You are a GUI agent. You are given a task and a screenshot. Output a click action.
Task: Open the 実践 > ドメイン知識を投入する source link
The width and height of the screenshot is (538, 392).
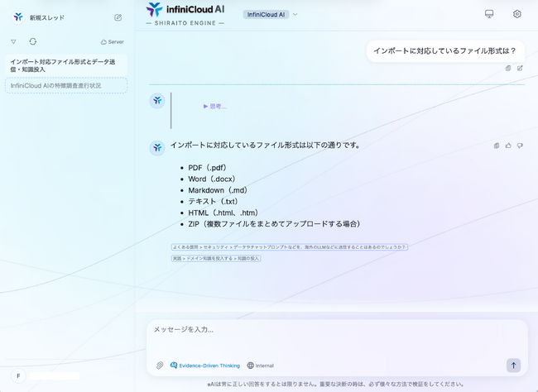pyautogui.click(x=216, y=258)
